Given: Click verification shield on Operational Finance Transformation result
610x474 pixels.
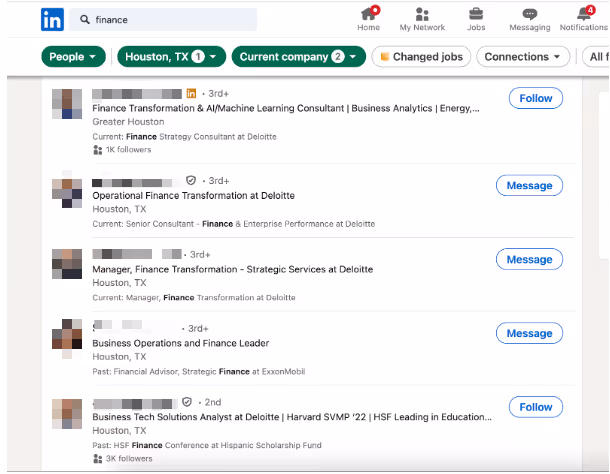Looking at the screenshot, I should pos(191,180).
